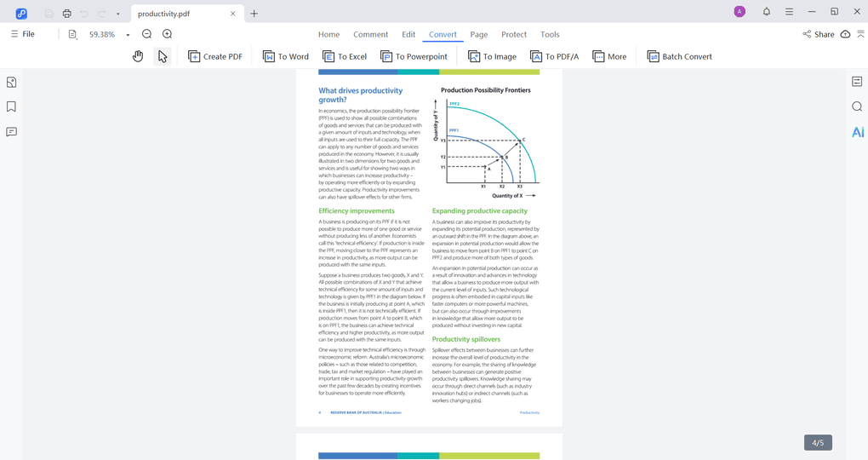Switch to the Comment tab
This screenshot has width=868, height=460.
371,34
